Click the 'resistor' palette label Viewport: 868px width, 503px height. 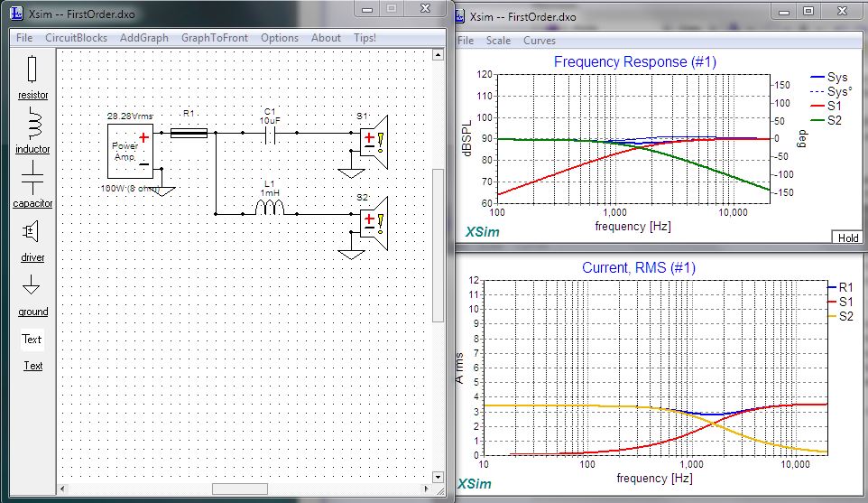point(32,96)
